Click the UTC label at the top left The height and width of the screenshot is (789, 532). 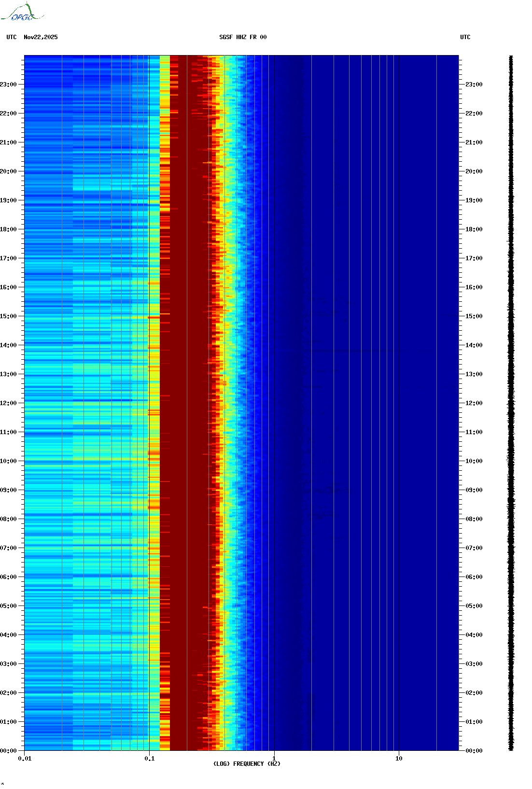[x=12, y=37]
